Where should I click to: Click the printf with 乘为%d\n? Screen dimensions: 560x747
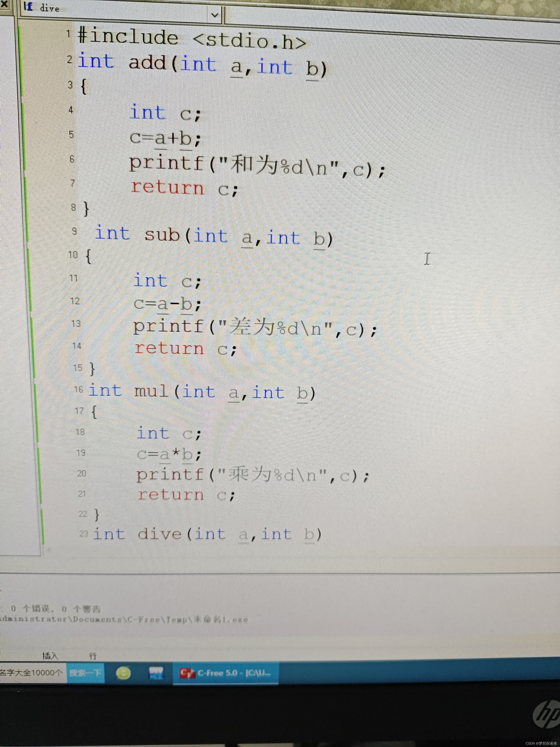point(253,475)
